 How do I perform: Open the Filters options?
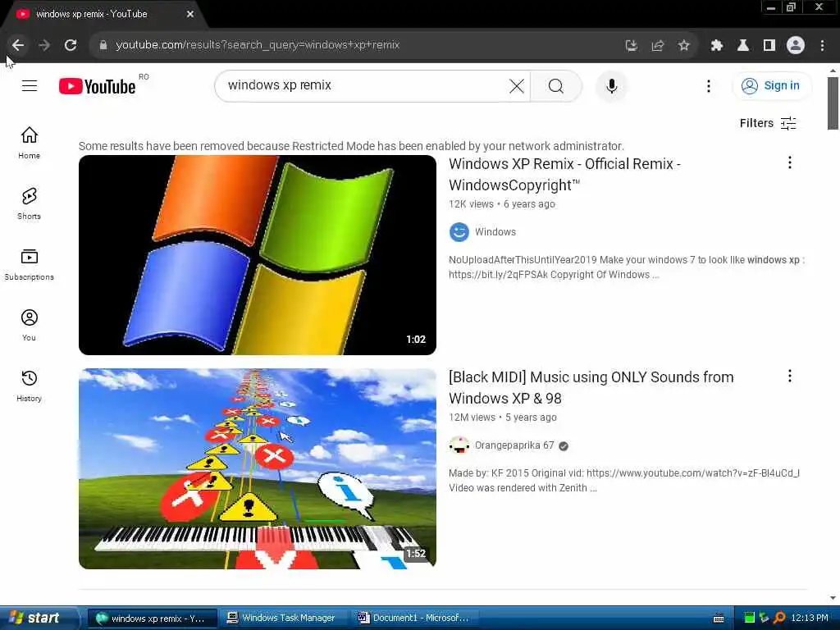768,123
